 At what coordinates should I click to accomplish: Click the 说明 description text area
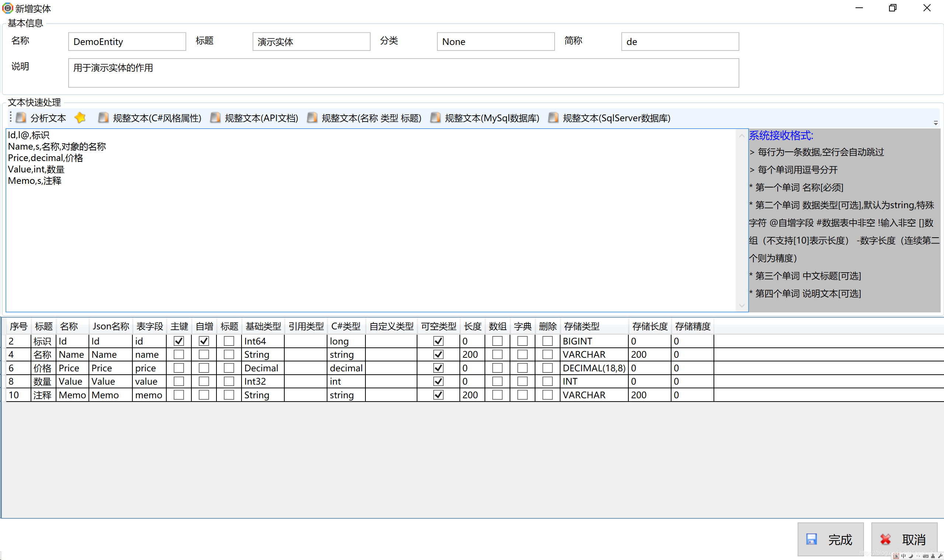tap(403, 73)
